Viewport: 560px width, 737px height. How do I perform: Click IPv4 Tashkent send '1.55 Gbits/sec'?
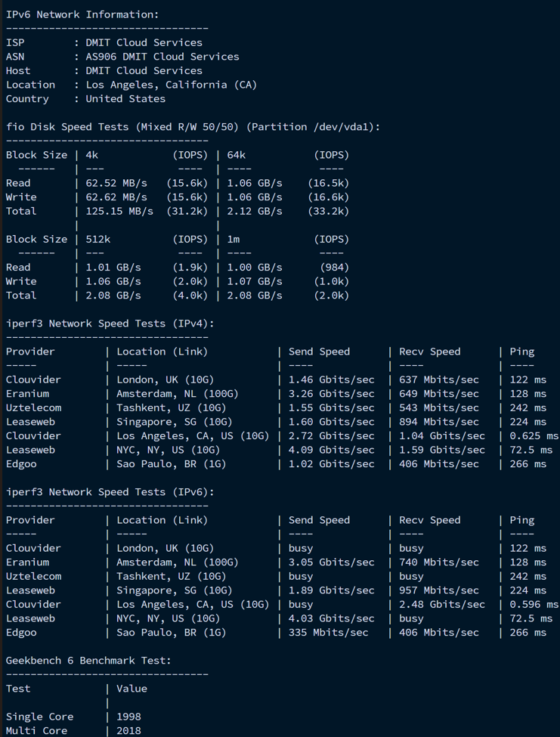click(332, 408)
